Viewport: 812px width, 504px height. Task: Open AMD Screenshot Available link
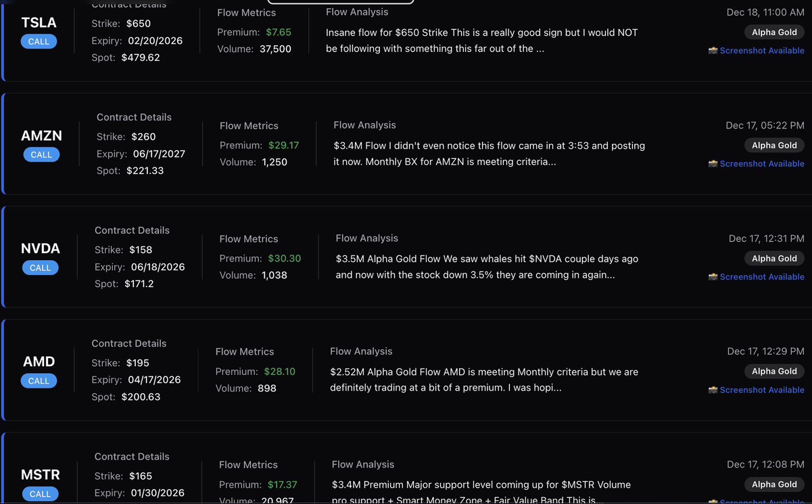761,390
